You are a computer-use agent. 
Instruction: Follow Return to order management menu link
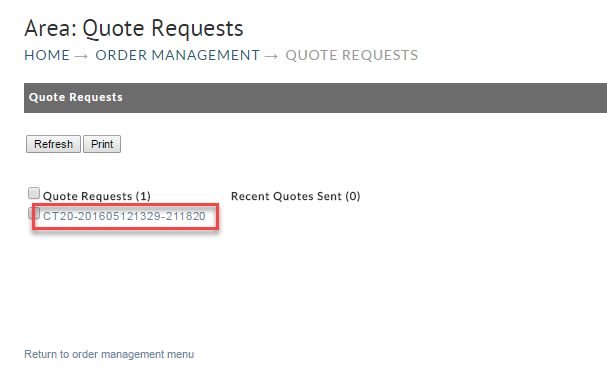[x=109, y=354]
